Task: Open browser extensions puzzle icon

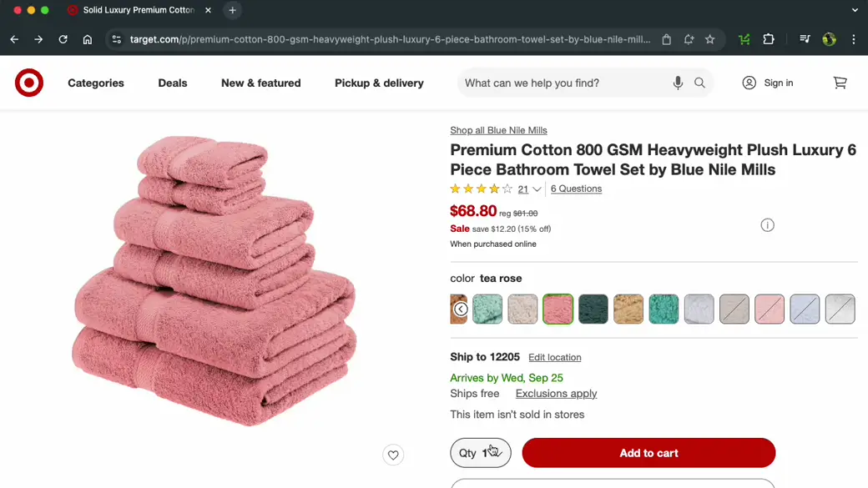Action: tap(769, 39)
